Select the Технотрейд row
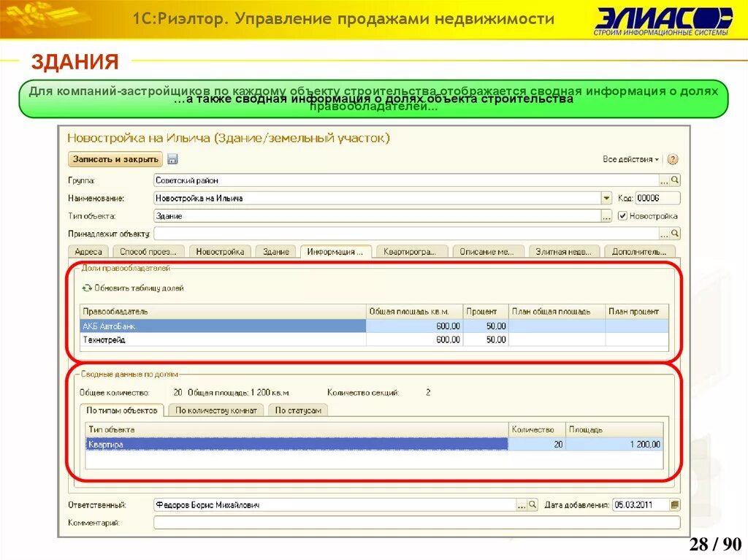 pyautogui.click(x=375, y=340)
